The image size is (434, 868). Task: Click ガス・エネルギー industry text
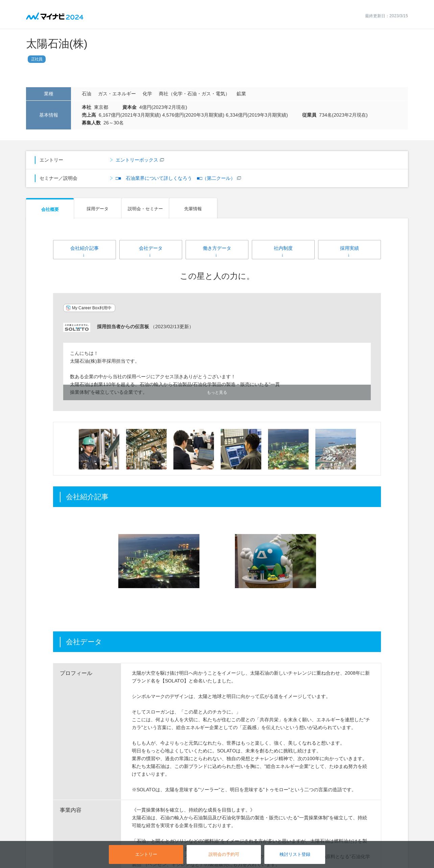coord(117,94)
